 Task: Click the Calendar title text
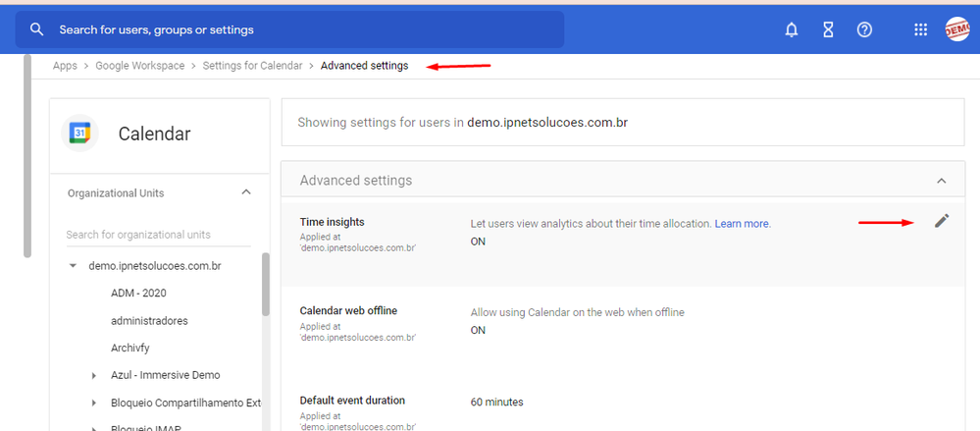[154, 134]
